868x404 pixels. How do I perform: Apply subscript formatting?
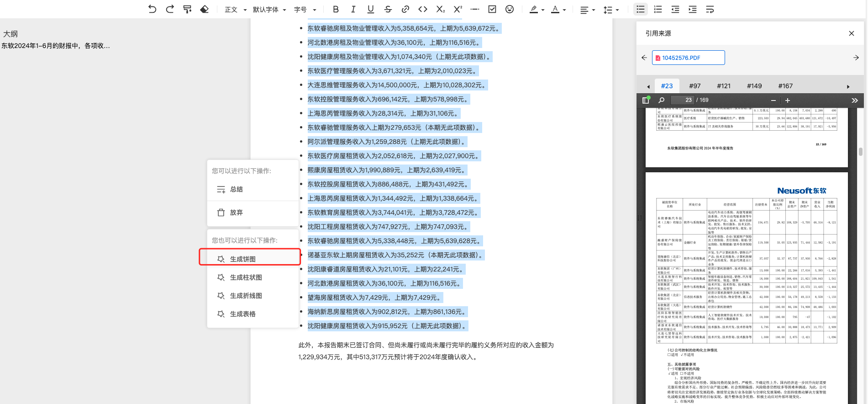coord(440,9)
